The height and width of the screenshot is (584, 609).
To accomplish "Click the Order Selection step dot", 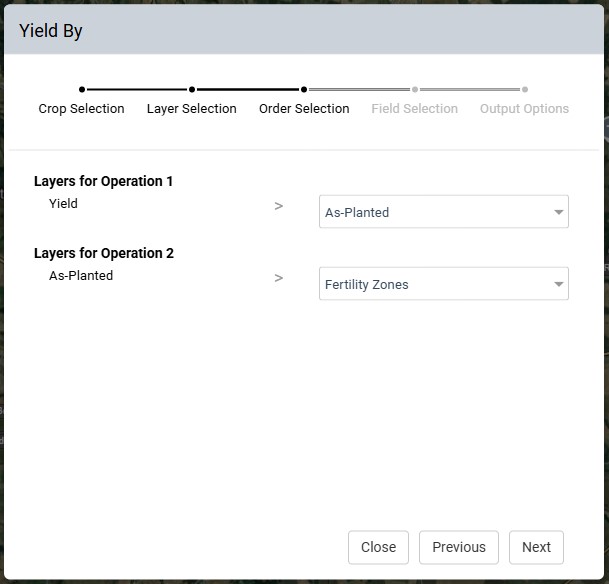I will pyautogui.click(x=304, y=90).
